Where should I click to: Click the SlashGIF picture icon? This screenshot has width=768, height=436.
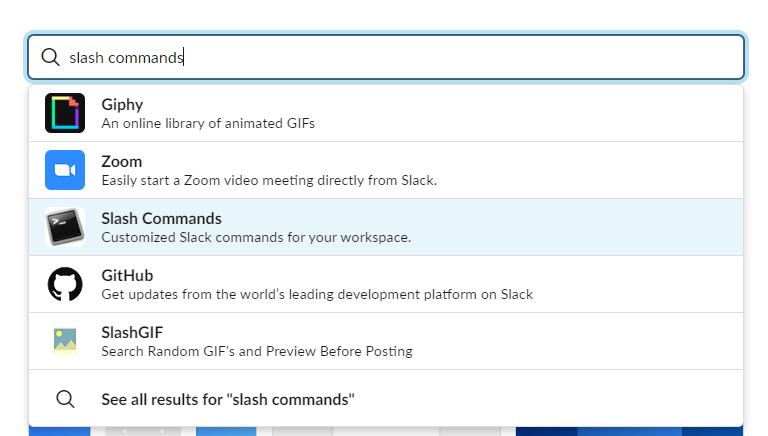(65, 341)
